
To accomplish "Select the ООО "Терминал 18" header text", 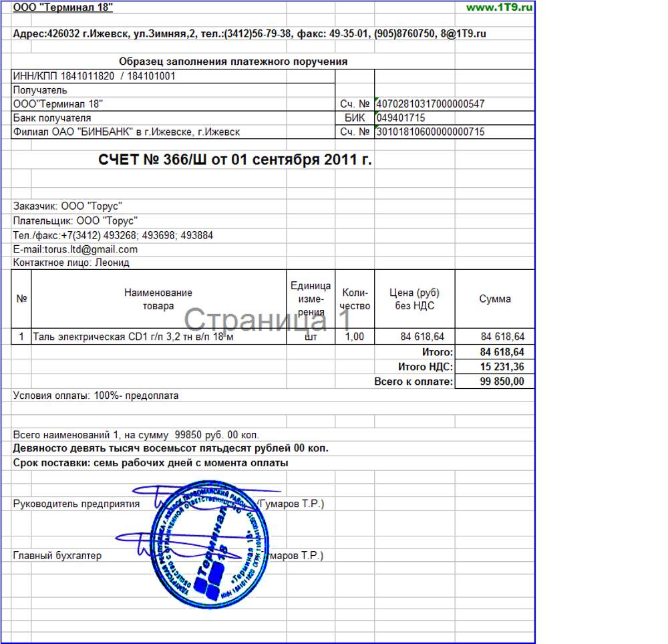I will [63, 7].
